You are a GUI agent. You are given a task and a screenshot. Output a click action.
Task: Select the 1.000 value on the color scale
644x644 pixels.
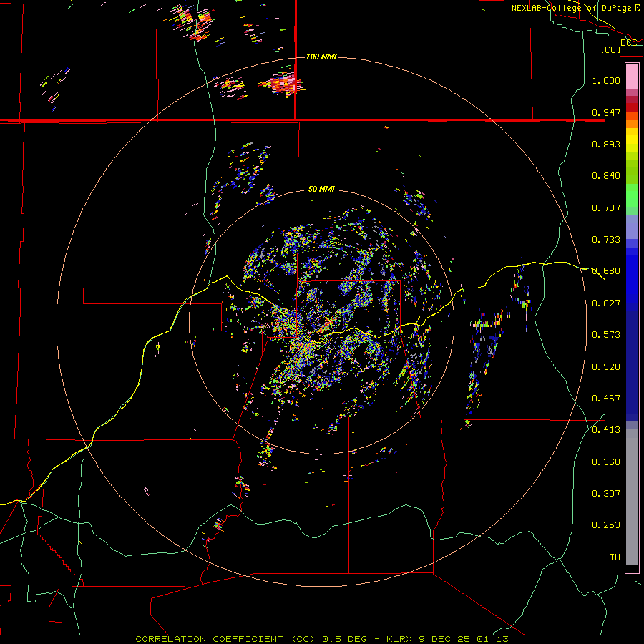[606, 80]
